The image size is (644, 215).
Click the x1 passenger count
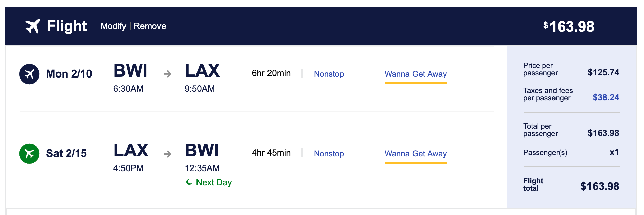614,152
